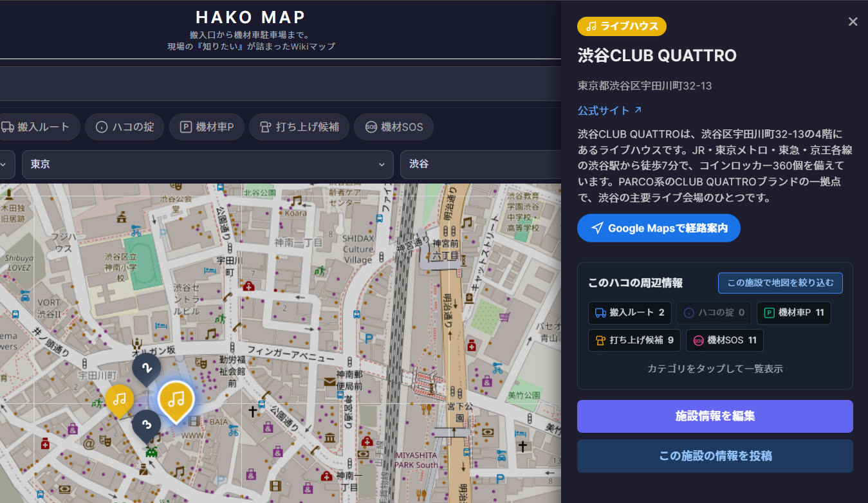Open the 東京 prefecture dropdown
868x503 pixels.
coord(207,164)
